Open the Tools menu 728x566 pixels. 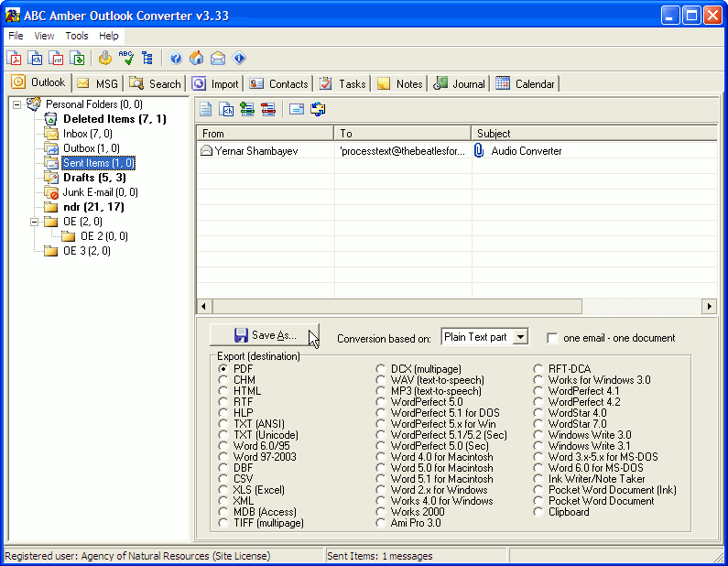coord(77,36)
